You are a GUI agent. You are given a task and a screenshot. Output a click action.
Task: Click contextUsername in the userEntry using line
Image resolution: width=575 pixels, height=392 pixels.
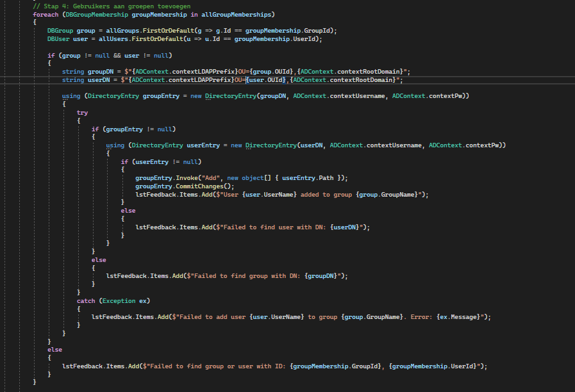394,145
